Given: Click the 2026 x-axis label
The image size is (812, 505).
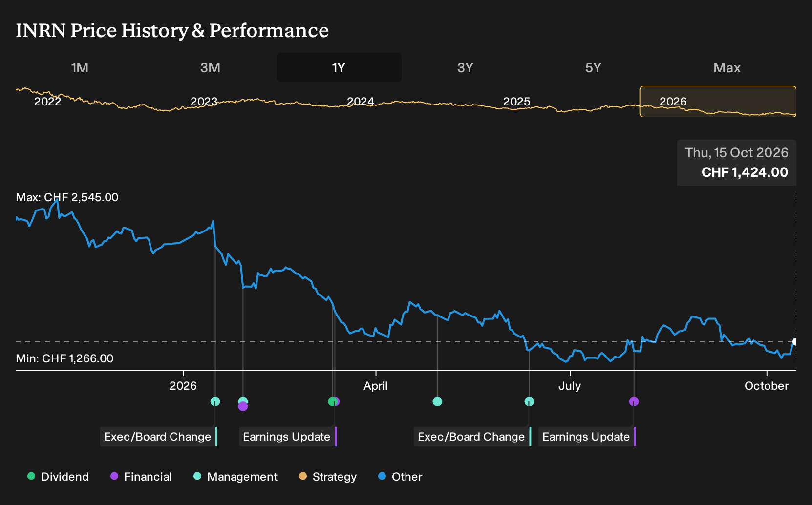Looking at the screenshot, I should coord(183,386).
